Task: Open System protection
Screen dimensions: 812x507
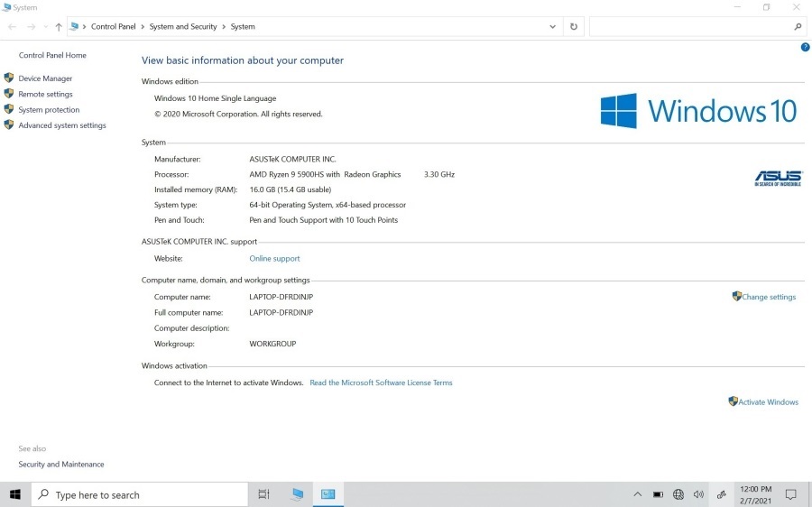Action: point(50,109)
